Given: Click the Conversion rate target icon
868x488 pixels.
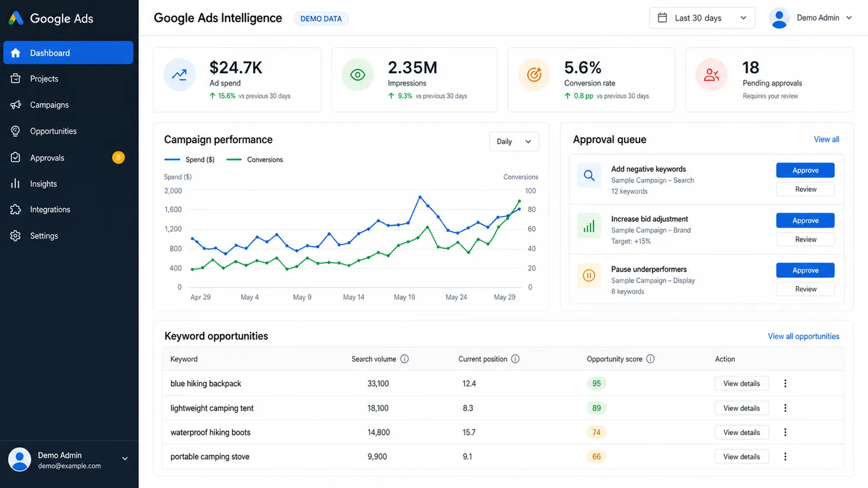Looking at the screenshot, I should pyautogui.click(x=534, y=75).
